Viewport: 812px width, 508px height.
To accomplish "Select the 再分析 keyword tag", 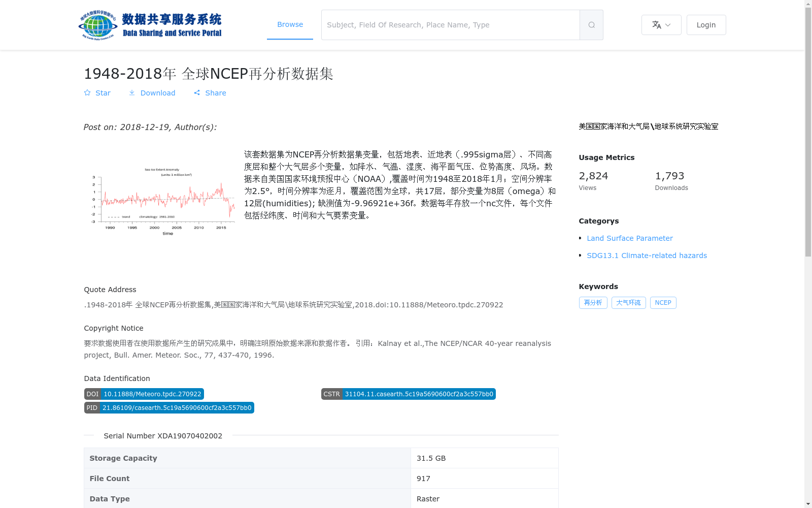I will [593, 303].
